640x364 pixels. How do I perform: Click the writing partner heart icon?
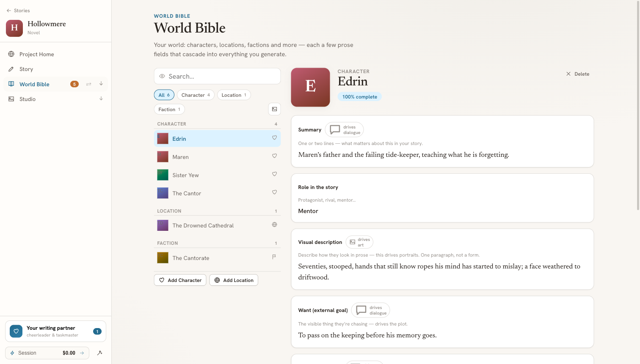tap(16, 331)
